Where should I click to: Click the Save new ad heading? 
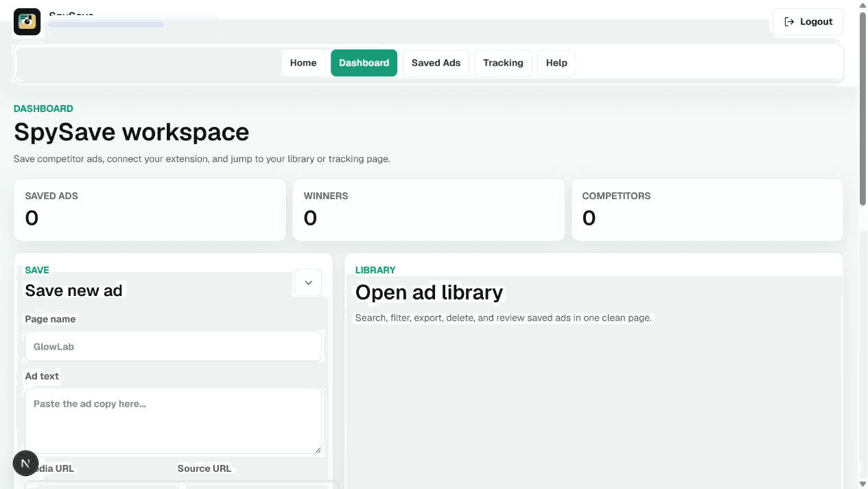pyautogui.click(x=73, y=291)
